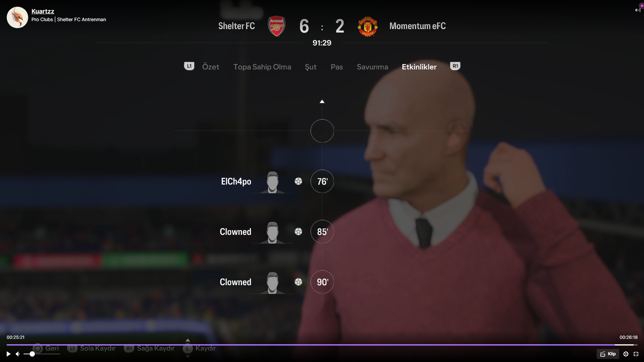644x362 pixels.
Task: Select the 90' goal event marker
Action: pos(322,282)
